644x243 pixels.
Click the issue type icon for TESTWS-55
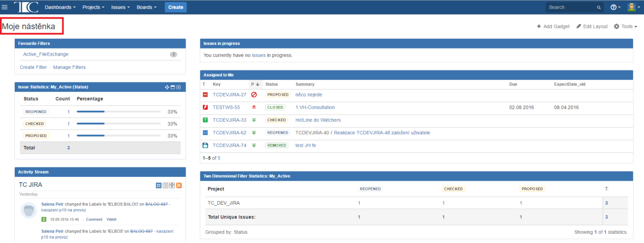[205, 108]
